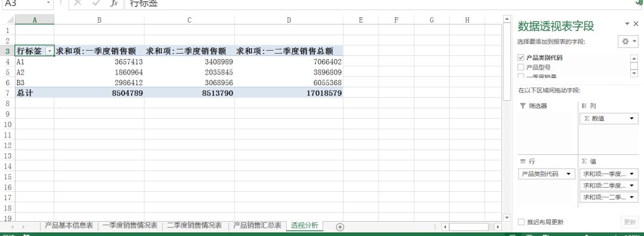Close the pivot table fields pane
This screenshot has height=236, width=644.
[x=636, y=24]
